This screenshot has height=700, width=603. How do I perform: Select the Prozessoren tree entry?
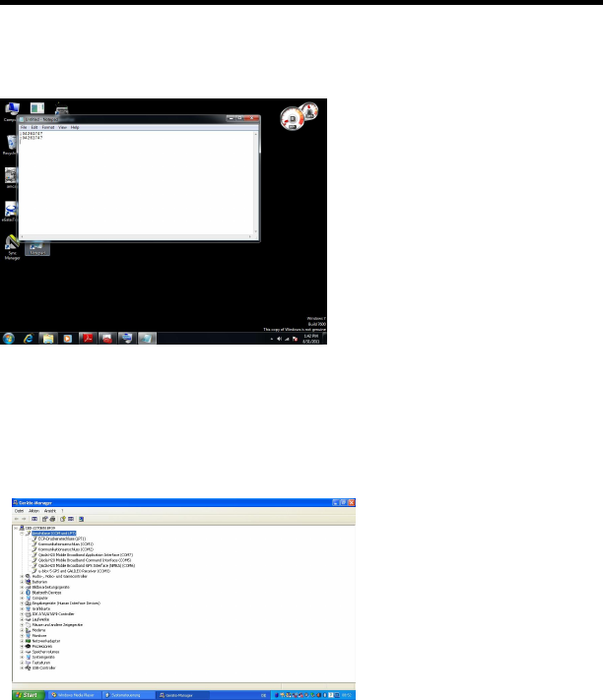(42, 647)
